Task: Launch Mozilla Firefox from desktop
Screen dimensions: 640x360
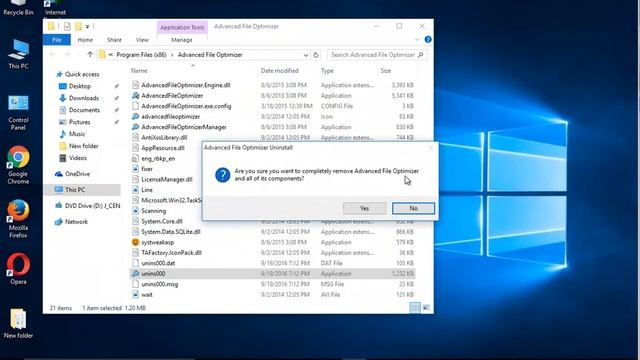Action: [x=18, y=219]
